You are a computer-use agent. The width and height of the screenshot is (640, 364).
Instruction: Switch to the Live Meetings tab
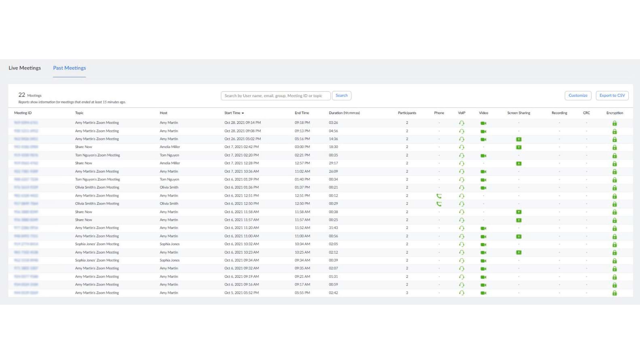[x=25, y=68]
